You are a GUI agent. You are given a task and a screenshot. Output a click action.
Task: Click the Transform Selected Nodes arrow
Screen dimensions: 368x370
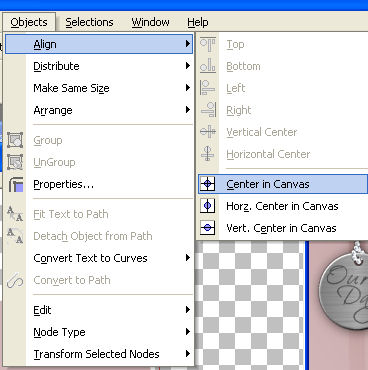188,354
